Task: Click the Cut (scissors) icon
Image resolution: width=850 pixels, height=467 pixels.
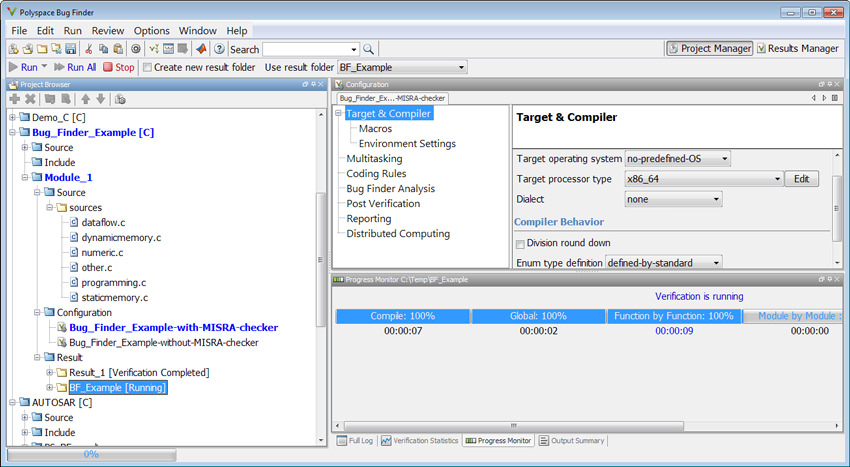Action: point(89,49)
